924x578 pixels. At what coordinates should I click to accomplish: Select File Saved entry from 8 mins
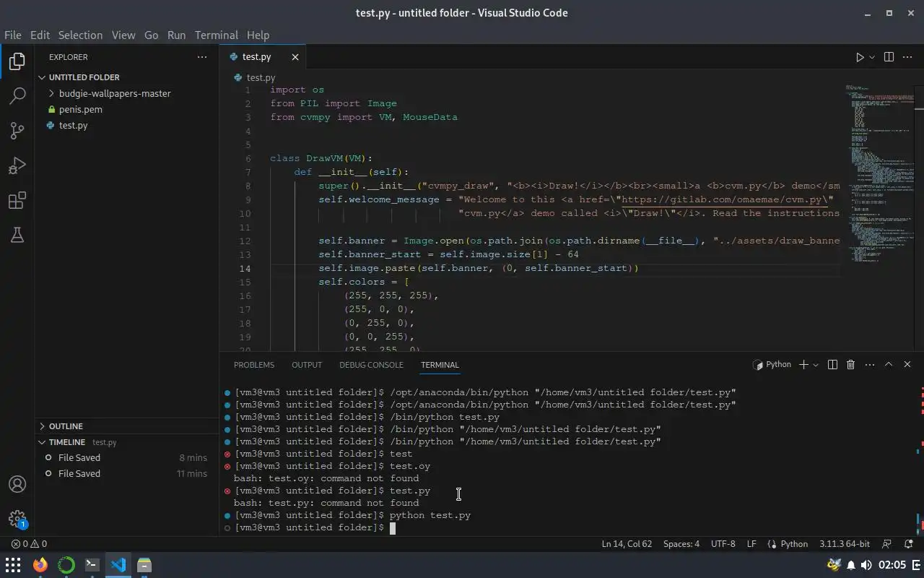[x=126, y=457]
